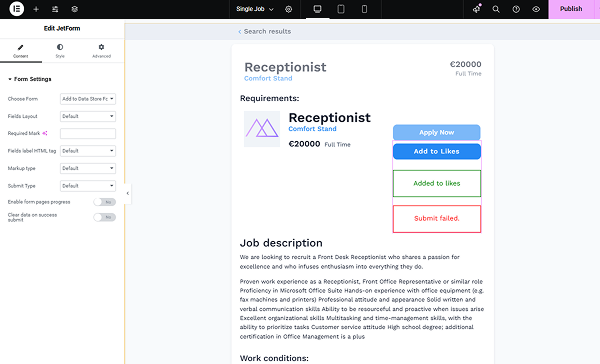Select the Job description heading
This screenshot has width=600, height=364.
click(281, 243)
